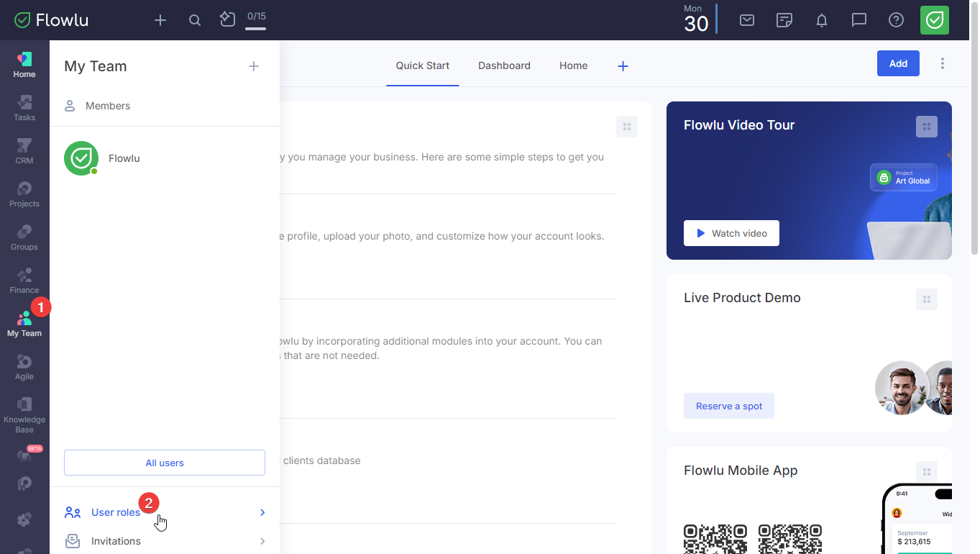Click the grid handle on the Quick Start widget
980x554 pixels.
627,127
